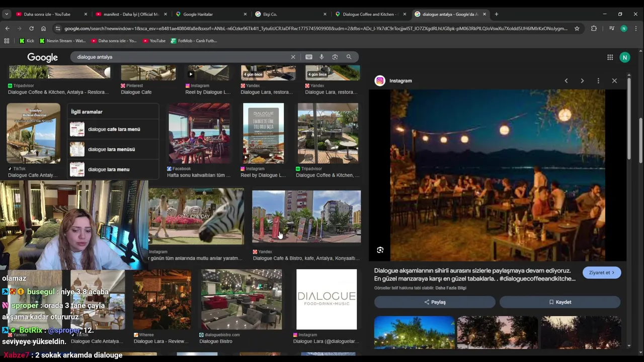Screen dimensions: 644x362
Task: Open the media control button in toolbar
Action: click(611, 29)
